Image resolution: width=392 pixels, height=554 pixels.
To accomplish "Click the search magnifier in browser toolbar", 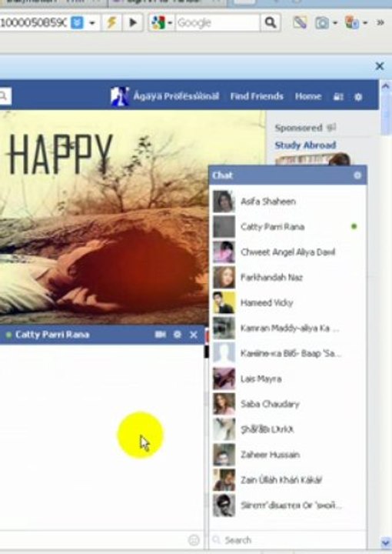I will (271, 22).
